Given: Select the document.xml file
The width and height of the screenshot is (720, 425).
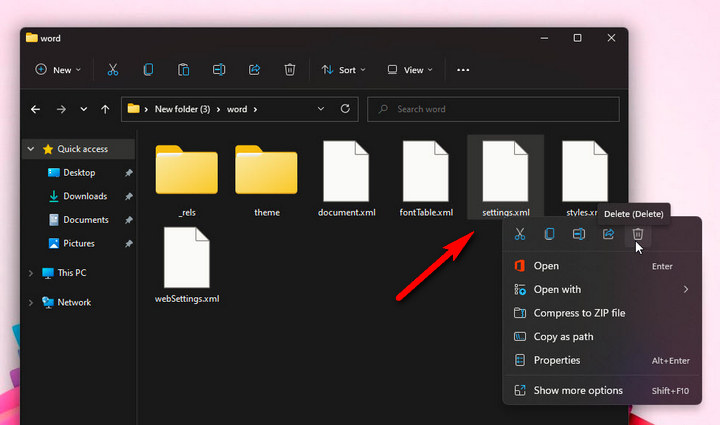Looking at the screenshot, I should [346, 179].
